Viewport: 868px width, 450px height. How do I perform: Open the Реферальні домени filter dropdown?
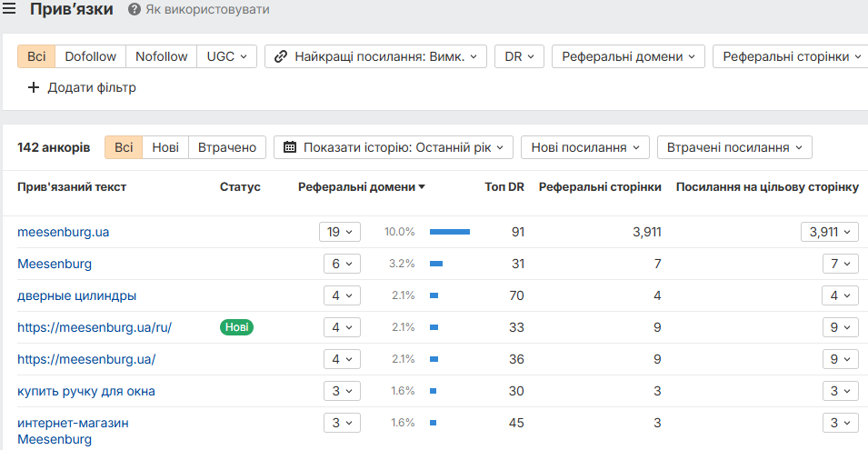pos(628,56)
